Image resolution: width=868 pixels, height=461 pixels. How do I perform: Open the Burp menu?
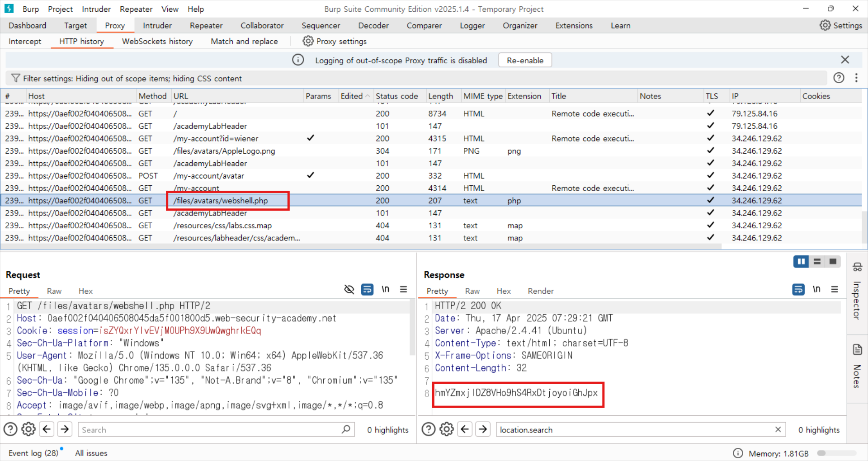pyautogui.click(x=30, y=9)
